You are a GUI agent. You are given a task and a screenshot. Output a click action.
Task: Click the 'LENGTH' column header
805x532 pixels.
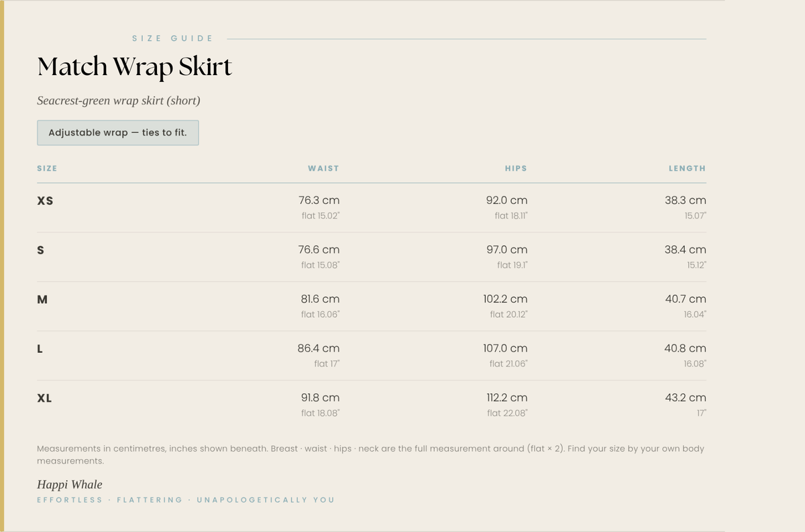pyautogui.click(x=687, y=168)
